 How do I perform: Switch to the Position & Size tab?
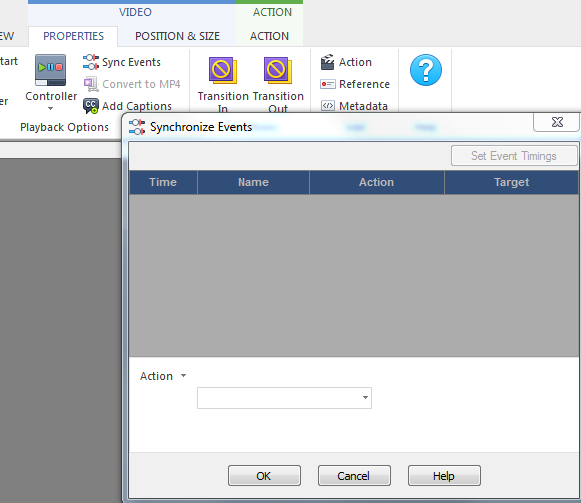click(x=177, y=36)
